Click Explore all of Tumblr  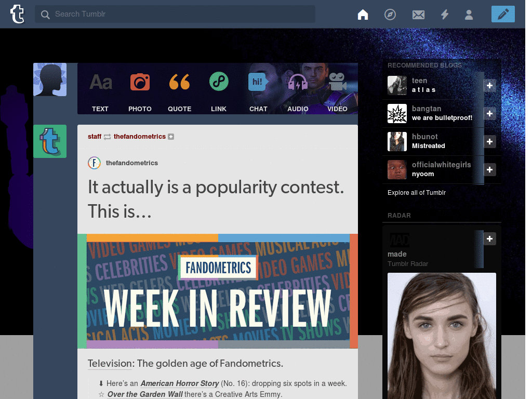[416, 193]
